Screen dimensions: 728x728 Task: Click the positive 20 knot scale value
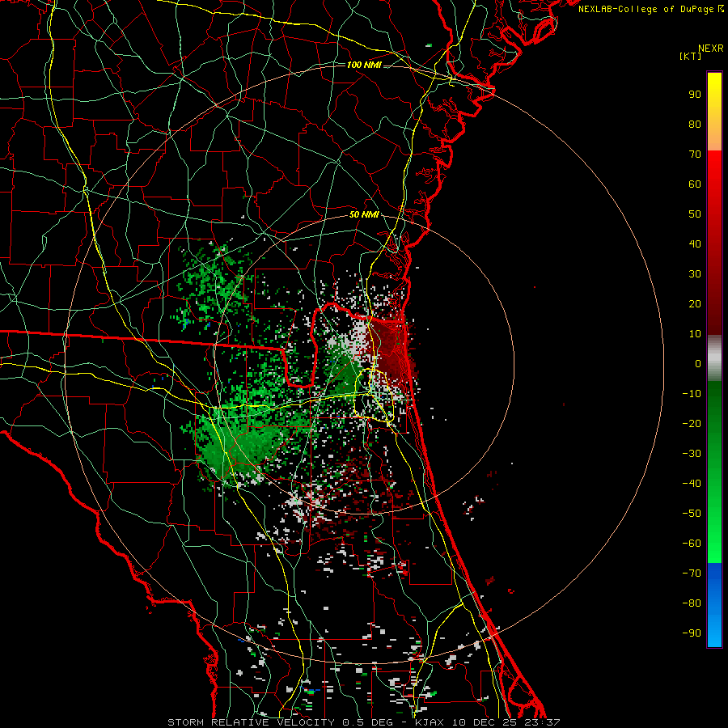coord(695,304)
